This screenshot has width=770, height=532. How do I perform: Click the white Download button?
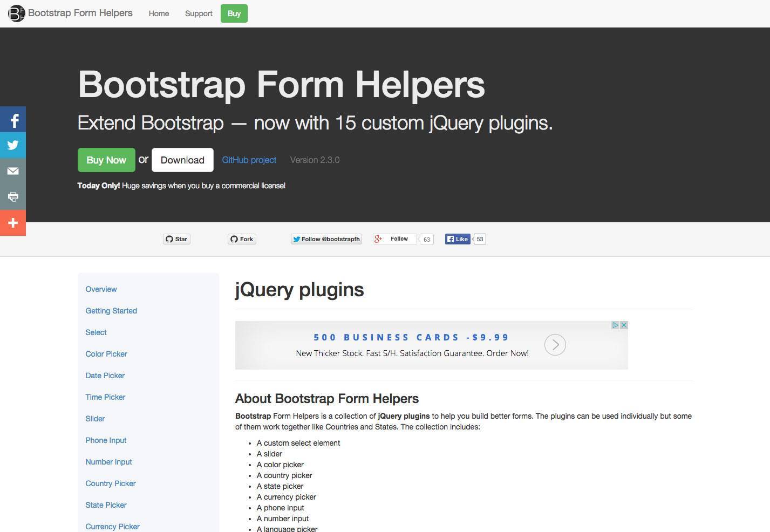coord(182,160)
